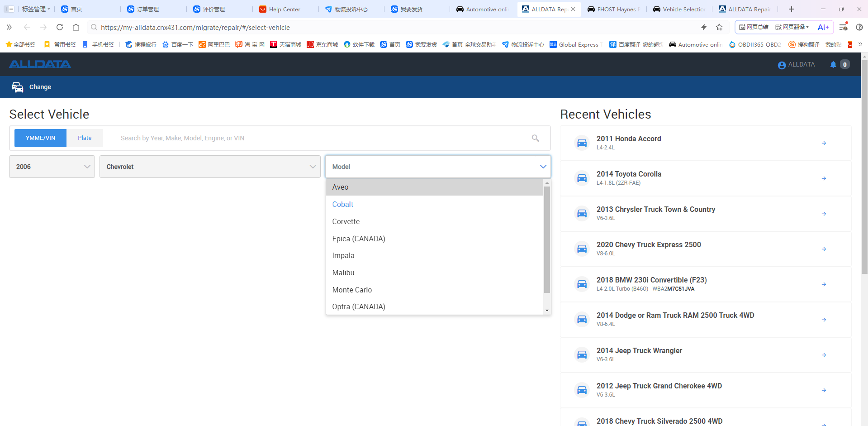The height and width of the screenshot is (426, 868).
Task: Switch to Vehicle Selection browser tab
Action: click(678, 9)
